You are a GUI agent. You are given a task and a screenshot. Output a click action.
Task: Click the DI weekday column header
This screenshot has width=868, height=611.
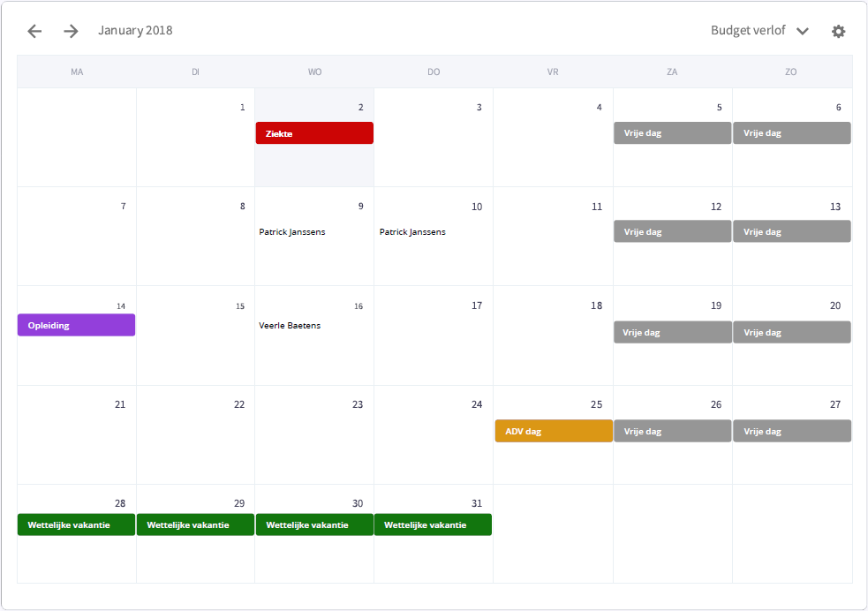[195, 72]
